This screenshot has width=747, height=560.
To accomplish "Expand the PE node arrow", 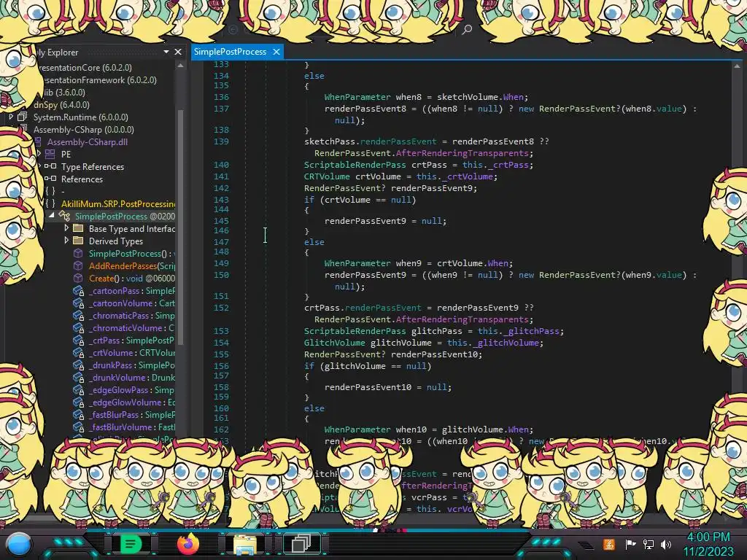I will click(39, 153).
